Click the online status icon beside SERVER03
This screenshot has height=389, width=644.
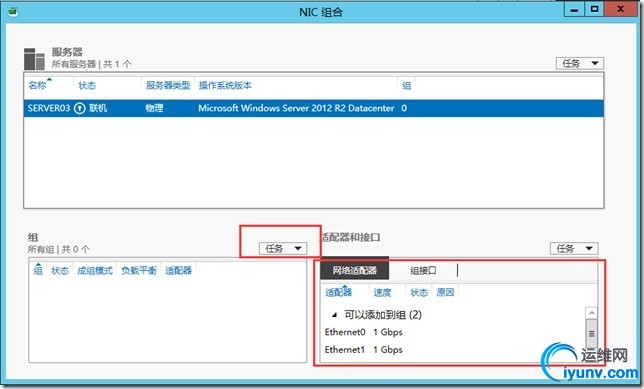coord(80,108)
